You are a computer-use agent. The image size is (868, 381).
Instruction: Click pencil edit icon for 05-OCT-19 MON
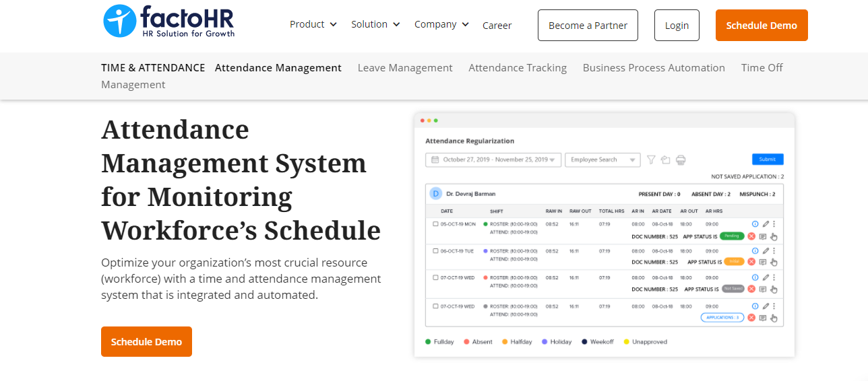(766, 223)
